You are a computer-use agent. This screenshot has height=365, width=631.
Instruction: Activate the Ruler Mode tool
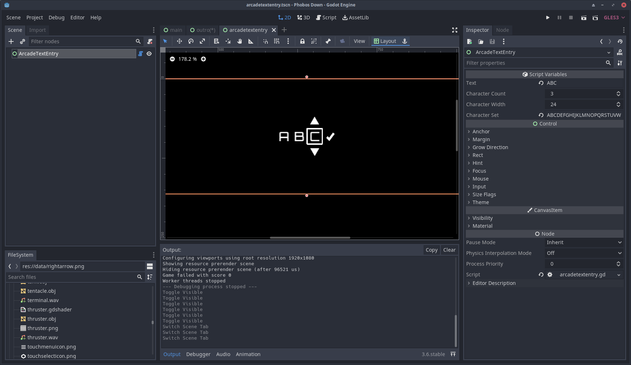pyautogui.click(x=251, y=41)
